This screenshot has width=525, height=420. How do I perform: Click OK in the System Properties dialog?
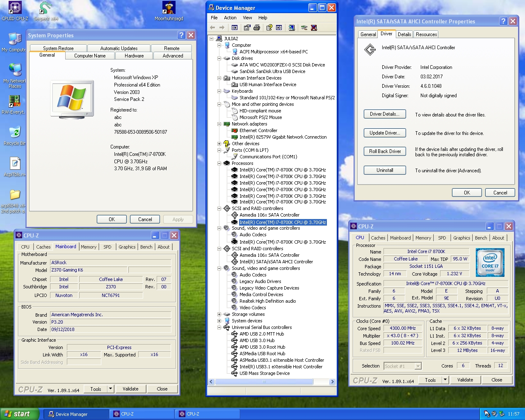[x=112, y=219]
